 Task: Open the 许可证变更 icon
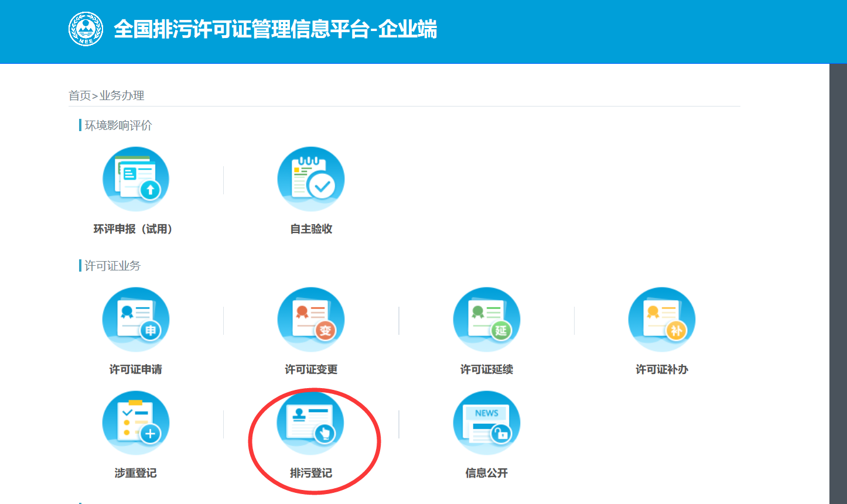(x=311, y=320)
